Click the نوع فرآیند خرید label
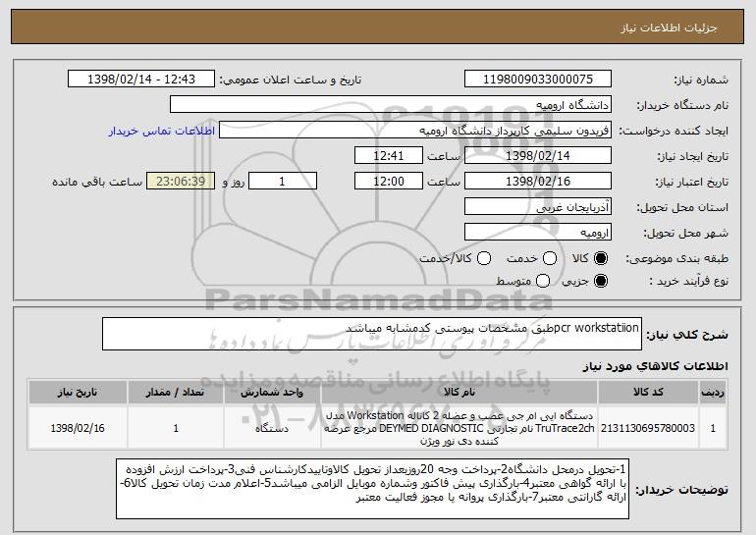Screen dimensions: 756x535 (689, 281)
